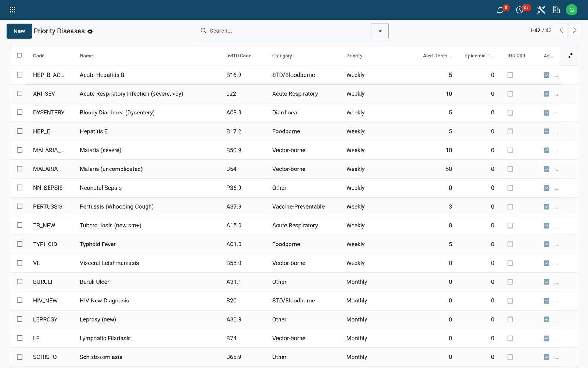
Task: Click the gear icon beside Priority Diseases
Action: (x=90, y=32)
